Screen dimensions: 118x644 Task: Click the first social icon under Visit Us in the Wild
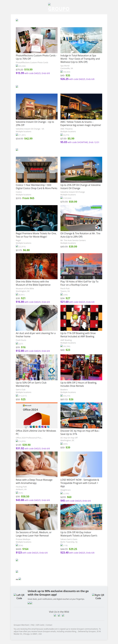pos(55,615)
